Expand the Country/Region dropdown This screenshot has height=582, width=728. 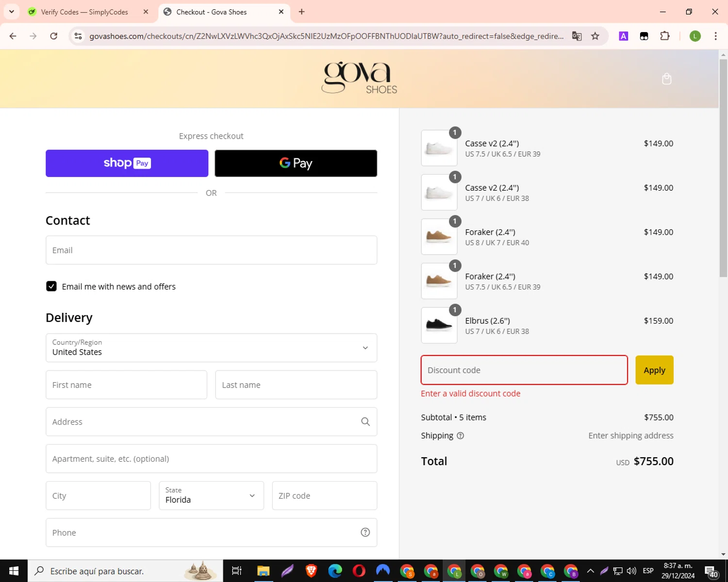coord(211,348)
